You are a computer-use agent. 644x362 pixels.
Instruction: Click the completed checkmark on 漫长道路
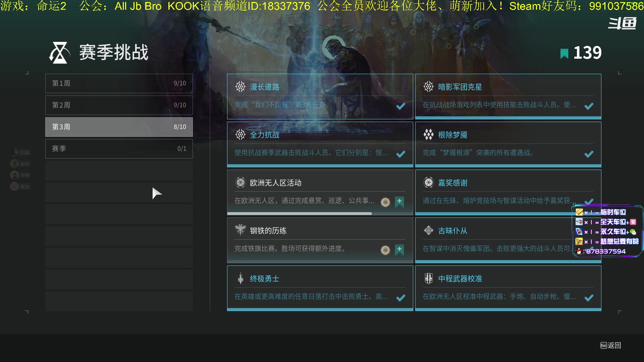pyautogui.click(x=400, y=106)
